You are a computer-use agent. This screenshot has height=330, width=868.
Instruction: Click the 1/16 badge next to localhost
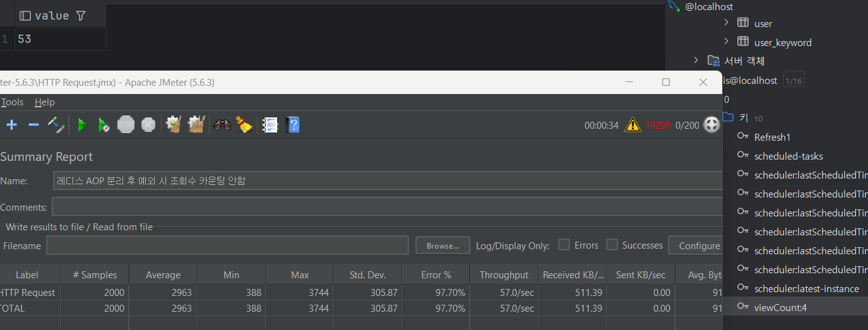click(x=794, y=81)
